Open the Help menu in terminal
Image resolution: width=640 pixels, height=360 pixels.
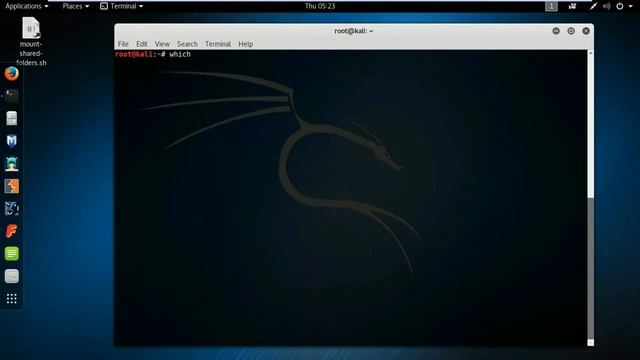coord(246,44)
